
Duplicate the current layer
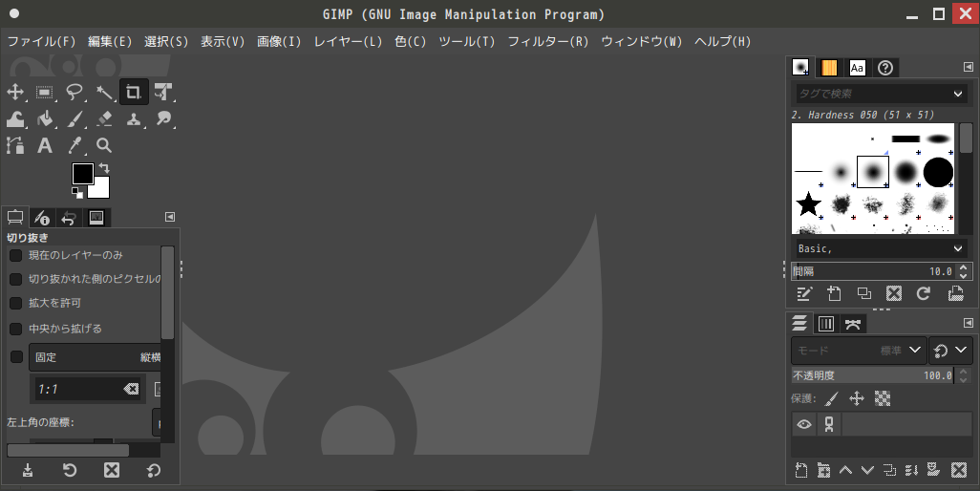point(889,470)
